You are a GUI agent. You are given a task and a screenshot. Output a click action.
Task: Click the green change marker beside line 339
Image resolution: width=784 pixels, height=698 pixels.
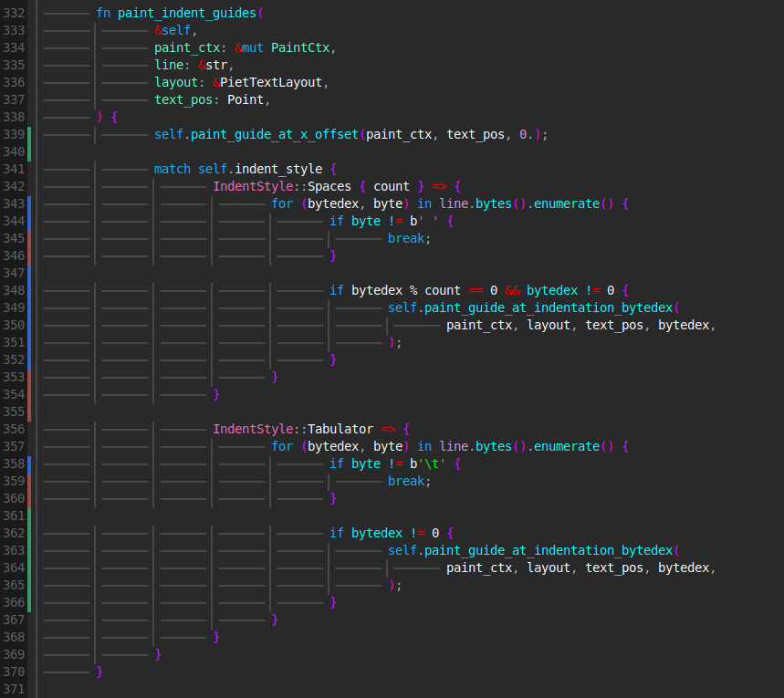(x=29, y=144)
